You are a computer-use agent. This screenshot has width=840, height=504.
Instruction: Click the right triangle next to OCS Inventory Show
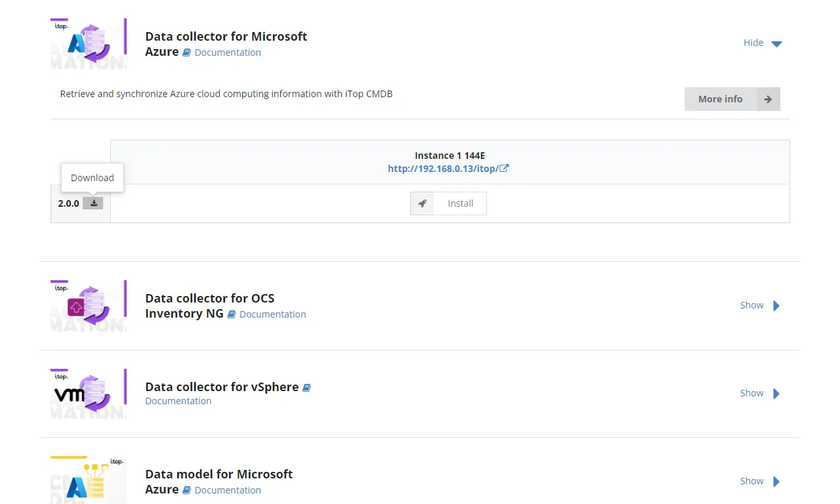tap(776, 306)
